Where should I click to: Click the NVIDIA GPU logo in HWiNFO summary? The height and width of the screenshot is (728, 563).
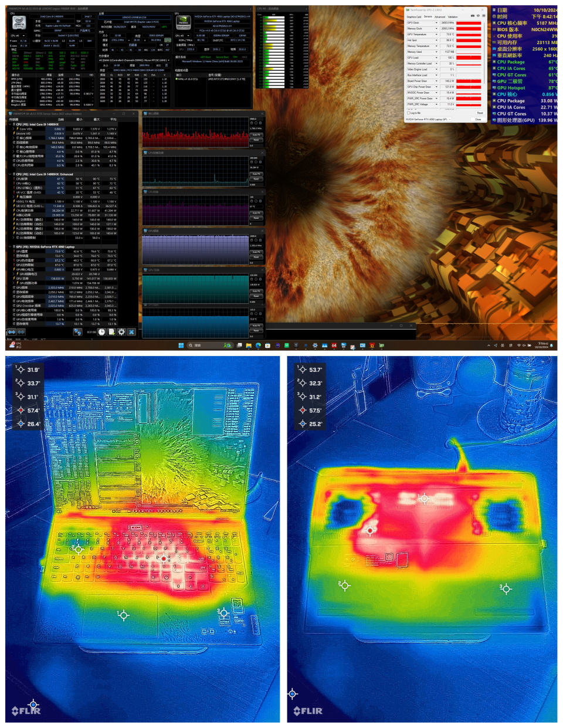(x=184, y=23)
